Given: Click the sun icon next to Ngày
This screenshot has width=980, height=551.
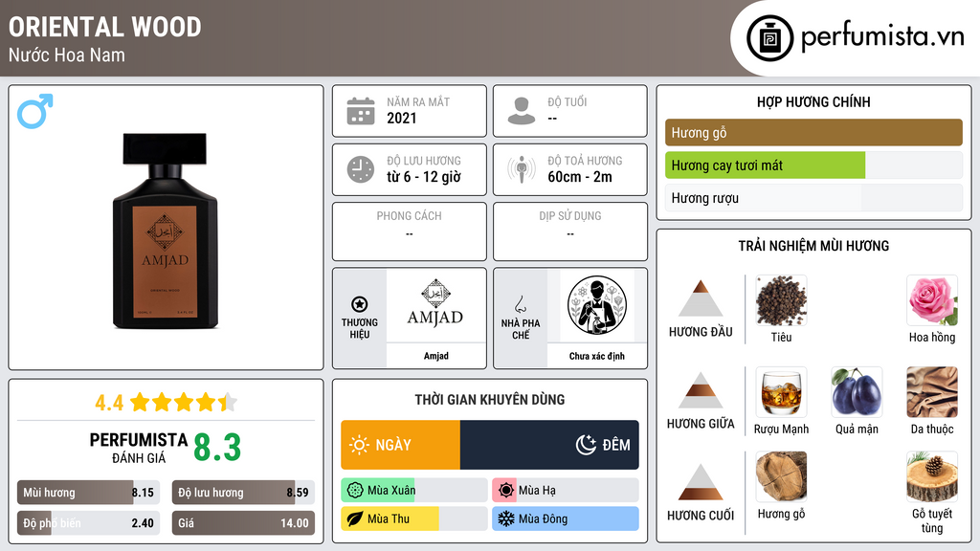Looking at the screenshot, I should click(x=359, y=445).
